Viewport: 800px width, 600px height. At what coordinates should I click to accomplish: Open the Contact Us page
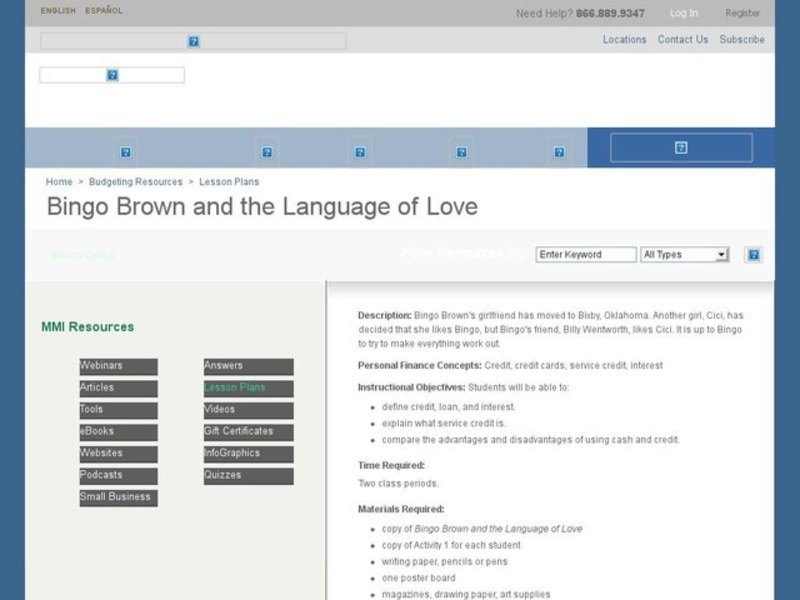click(682, 40)
